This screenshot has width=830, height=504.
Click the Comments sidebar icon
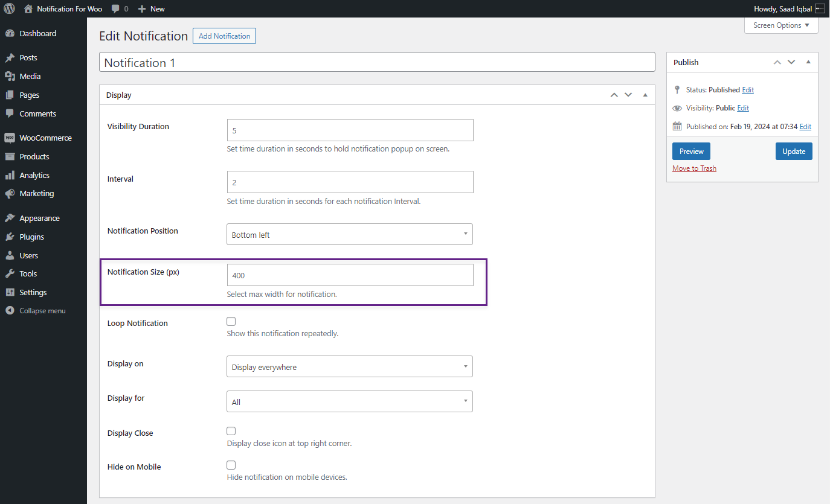10,114
